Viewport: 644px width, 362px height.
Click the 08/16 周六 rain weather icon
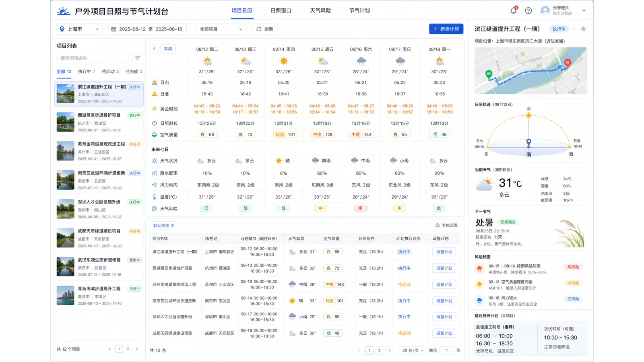pos(361,61)
